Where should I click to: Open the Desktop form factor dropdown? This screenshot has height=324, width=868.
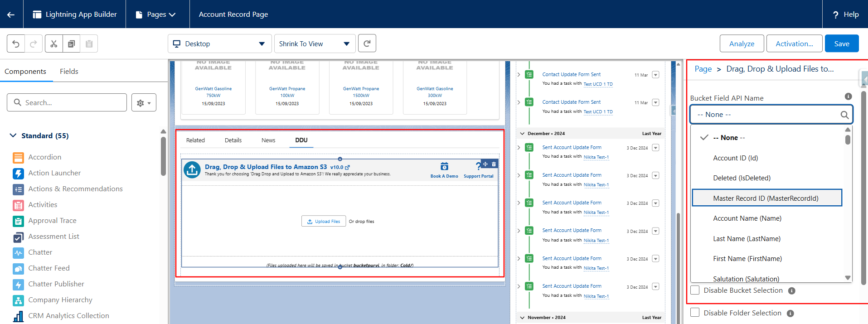coord(220,44)
